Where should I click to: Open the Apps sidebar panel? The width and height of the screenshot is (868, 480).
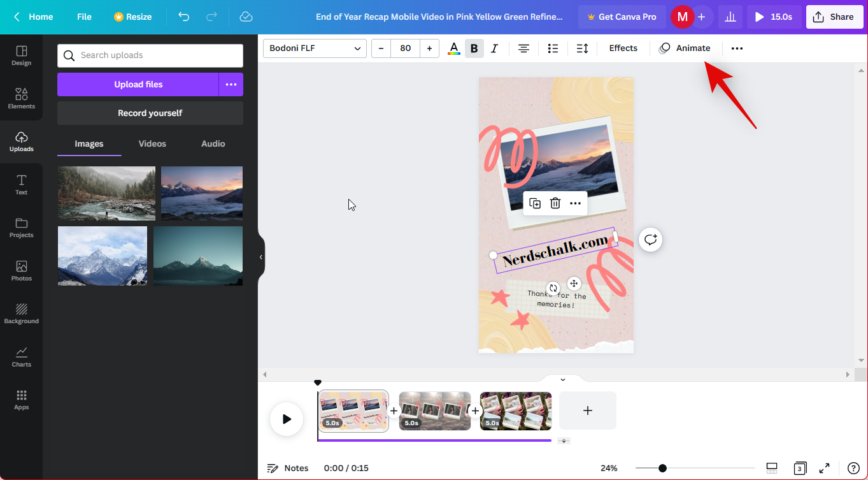(x=21, y=400)
